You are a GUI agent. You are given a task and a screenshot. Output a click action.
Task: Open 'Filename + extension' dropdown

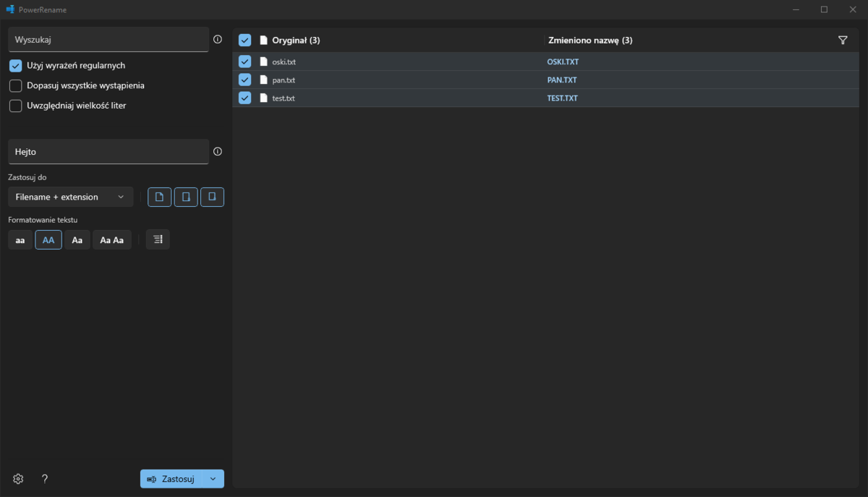[71, 197]
